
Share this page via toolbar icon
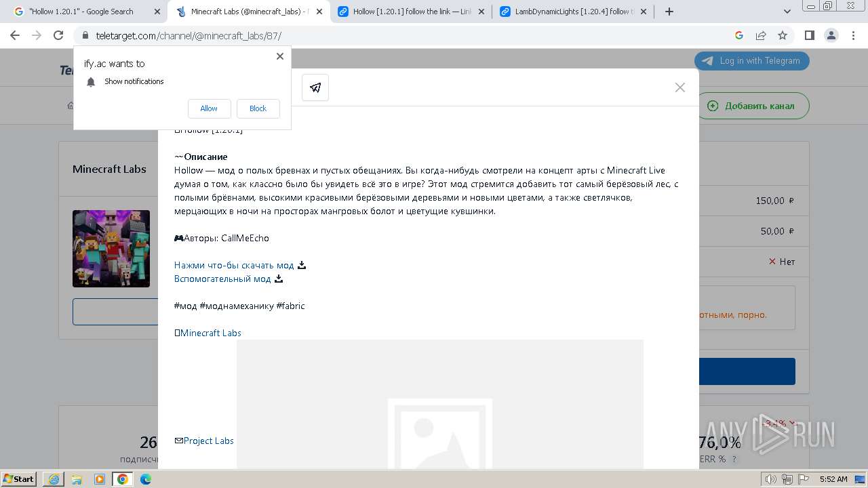[x=761, y=36]
